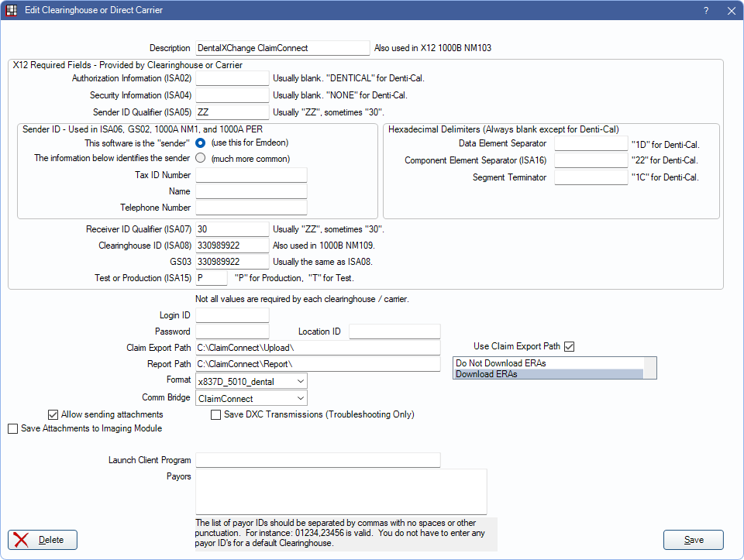The image size is (744, 560).
Task: Click the Report Path field
Action: 318,364
